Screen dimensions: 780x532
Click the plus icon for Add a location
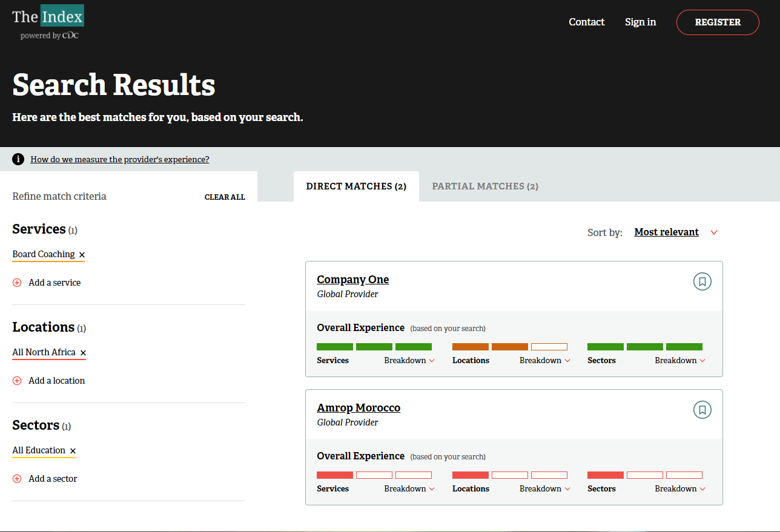(17, 381)
